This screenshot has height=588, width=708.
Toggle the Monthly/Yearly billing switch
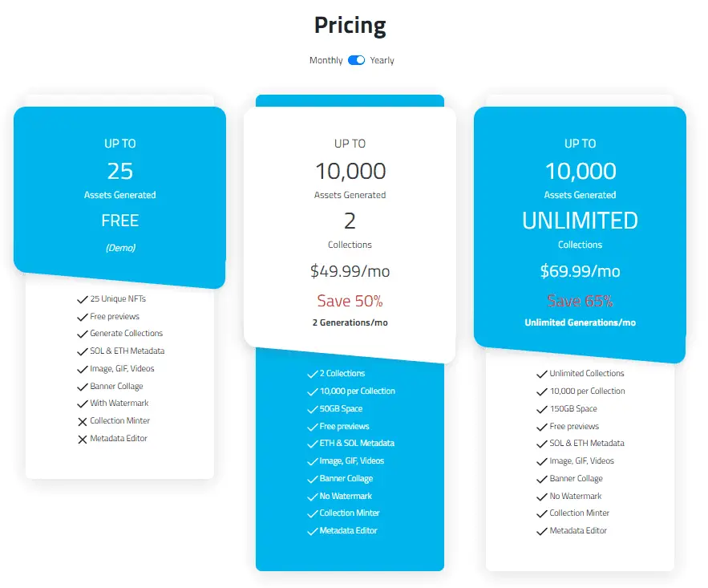(x=356, y=60)
